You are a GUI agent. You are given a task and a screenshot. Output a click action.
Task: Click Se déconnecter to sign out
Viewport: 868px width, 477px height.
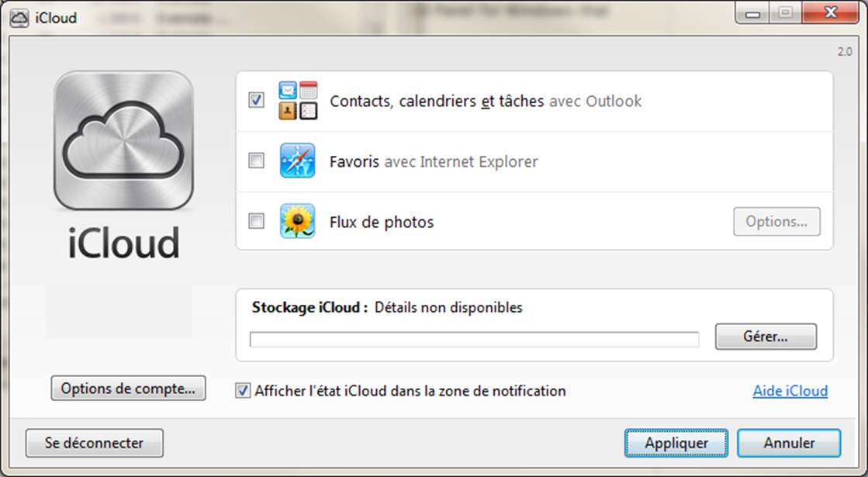tap(94, 444)
